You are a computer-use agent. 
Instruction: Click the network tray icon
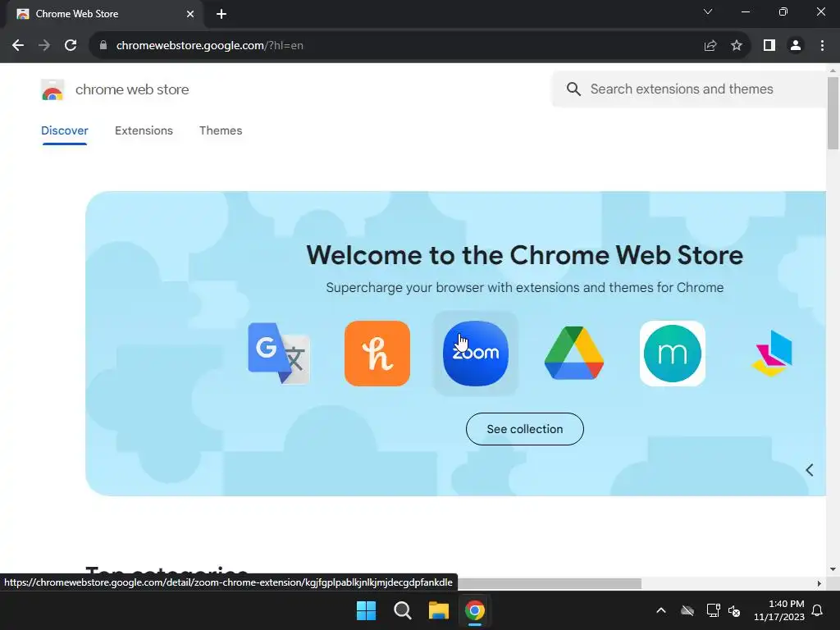point(713,610)
